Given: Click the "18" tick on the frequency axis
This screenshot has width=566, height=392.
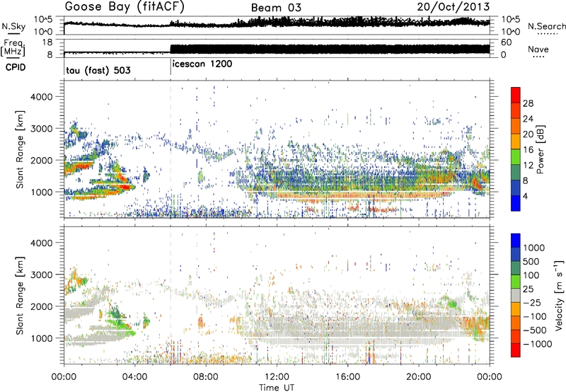Looking at the screenshot, I should click(47, 42).
